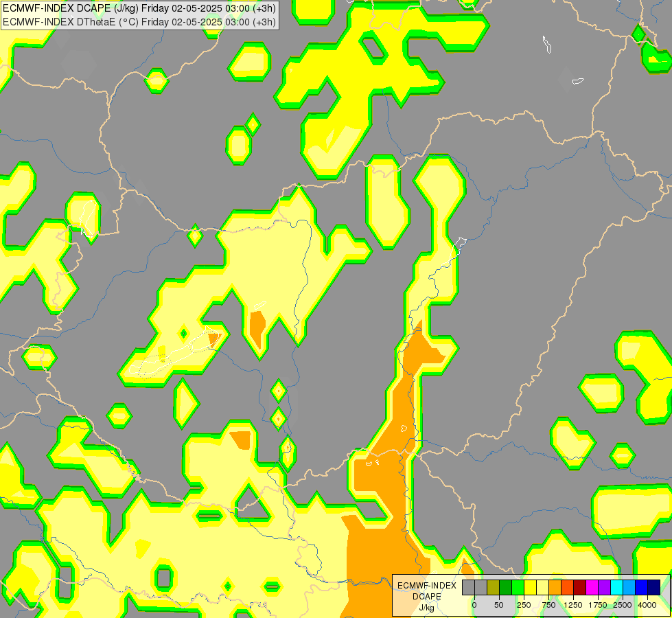Click the ECMWF-INDEX DCAPE (J/kg) title line
Viewport: 672px width, 618px height.
(x=139, y=8)
